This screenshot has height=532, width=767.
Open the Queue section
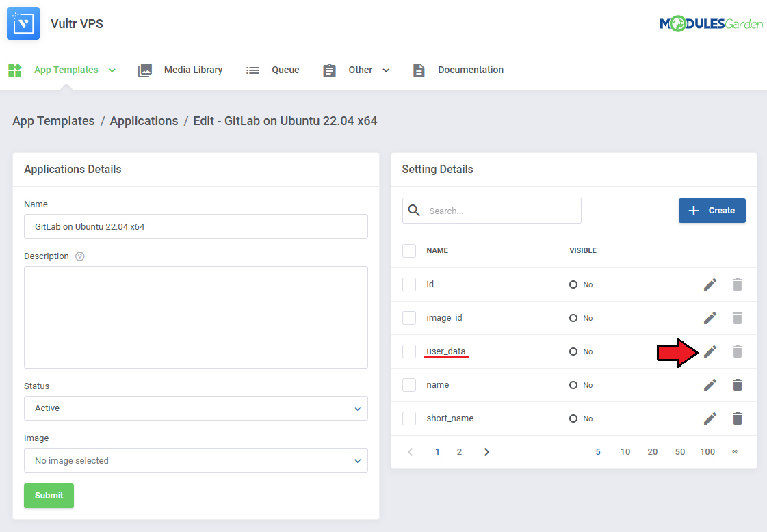pos(286,70)
